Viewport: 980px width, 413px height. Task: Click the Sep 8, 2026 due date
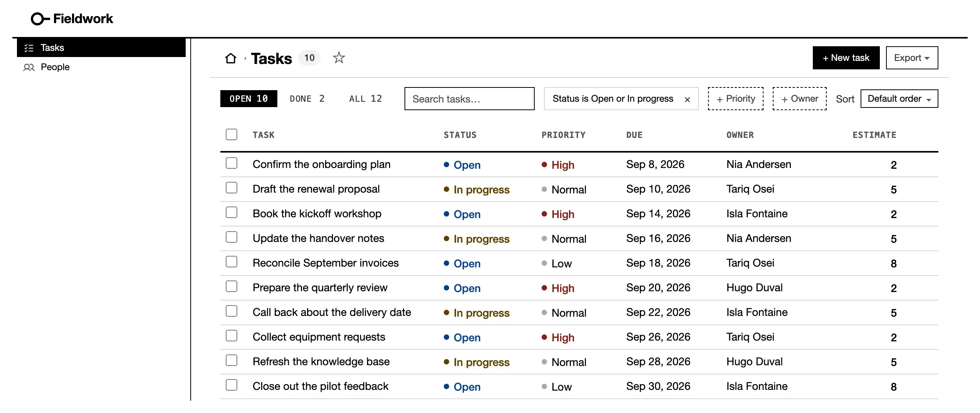[655, 164]
